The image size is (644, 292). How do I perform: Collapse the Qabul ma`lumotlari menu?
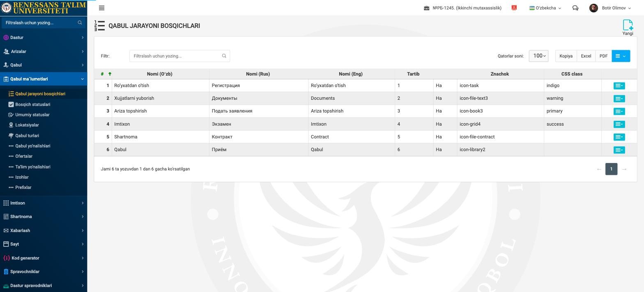(x=44, y=79)
